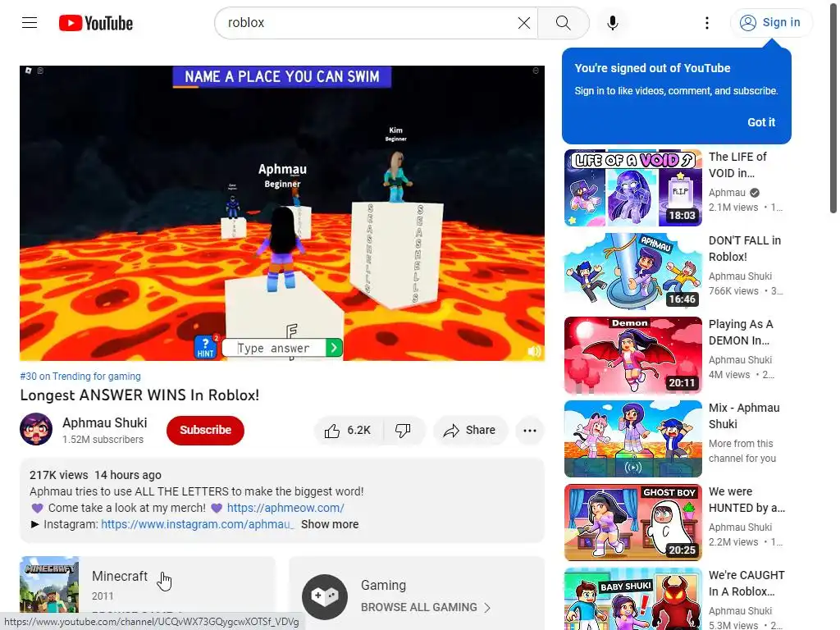Like the video with thumbs up
Screen dimensions: 840x630
point(348,430)
